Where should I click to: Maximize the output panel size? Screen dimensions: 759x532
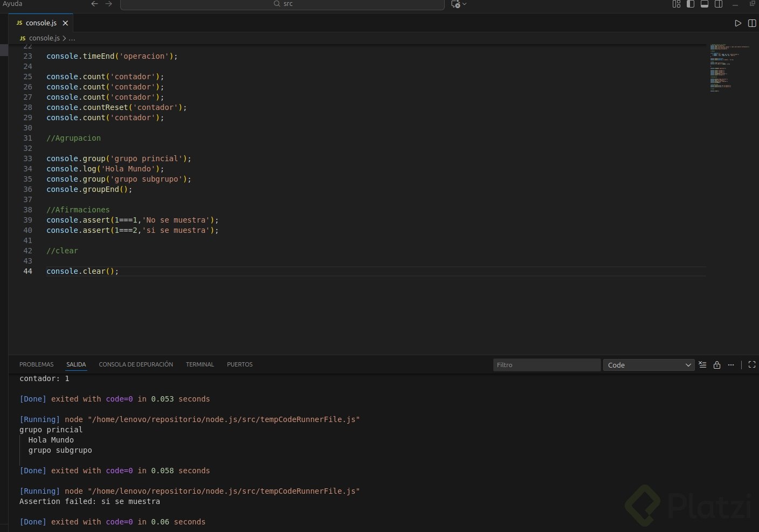tap(752, 365)
